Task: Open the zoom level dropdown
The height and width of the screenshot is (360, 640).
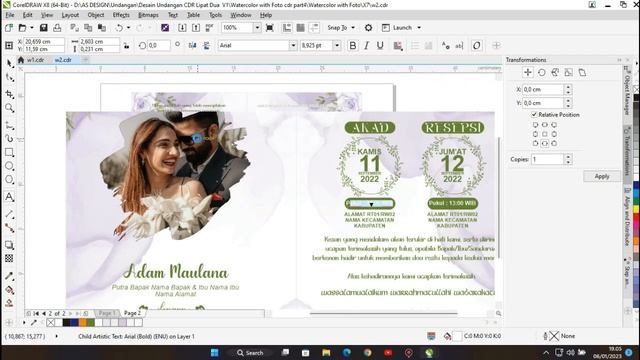Action: [x=257, y=28]
